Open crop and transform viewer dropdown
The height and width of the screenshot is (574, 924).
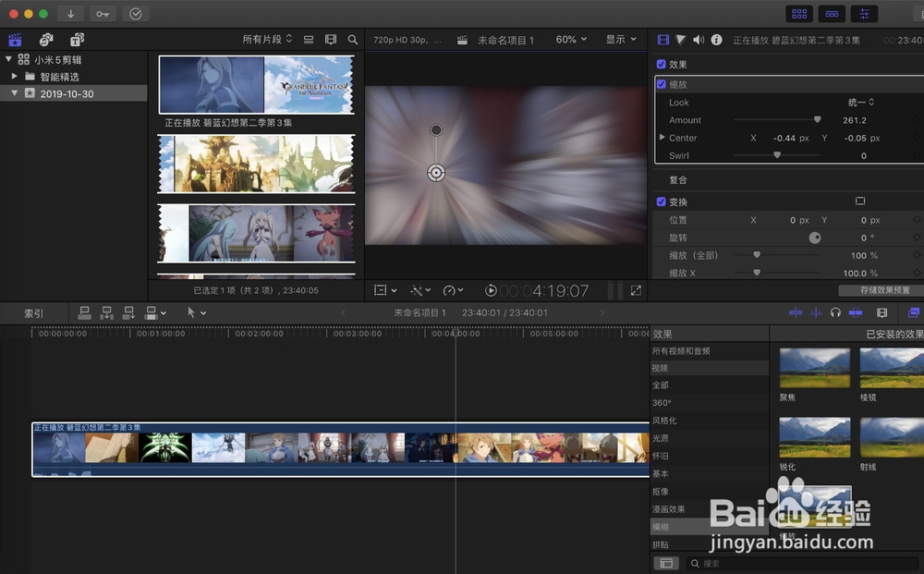tap(385, 290)
